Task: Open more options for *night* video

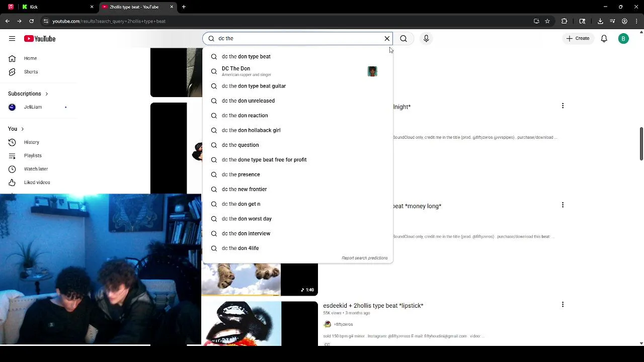Action: point(562,106)
